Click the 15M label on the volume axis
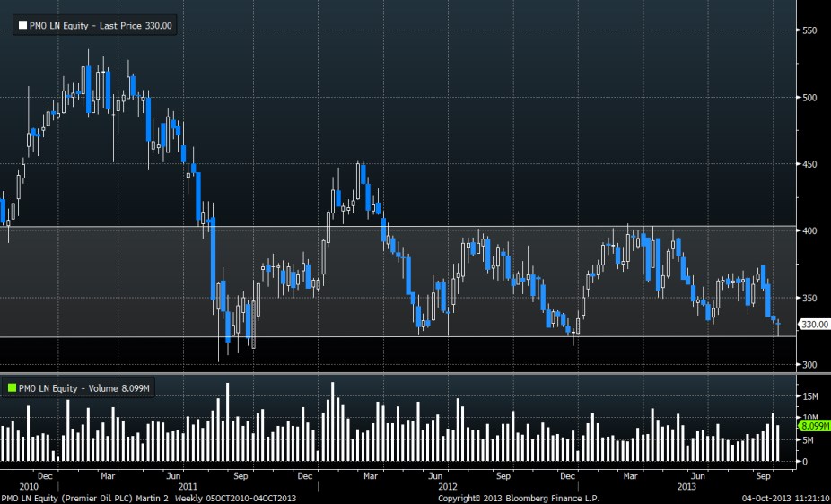 pos(809,395)
